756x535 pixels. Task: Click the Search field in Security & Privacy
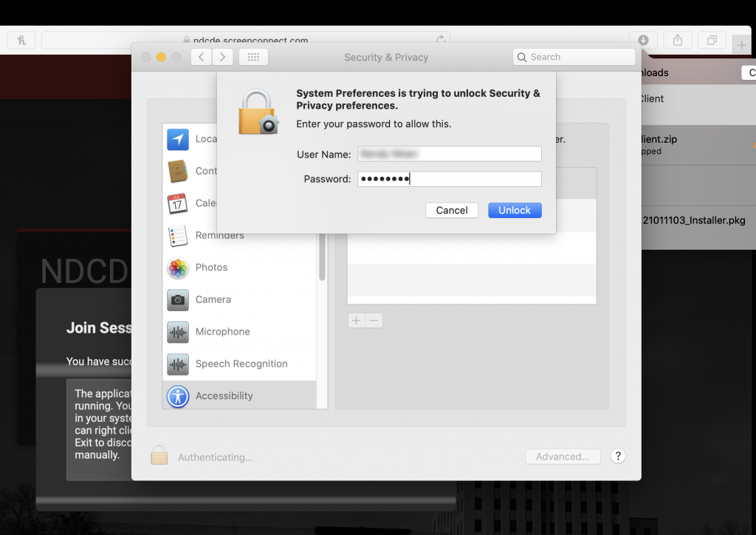point(574,57)
